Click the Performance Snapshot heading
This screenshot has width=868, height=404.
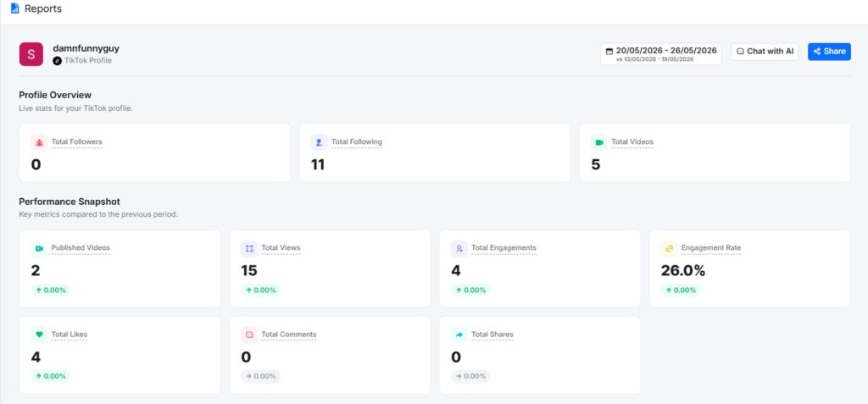click(70, 202)
